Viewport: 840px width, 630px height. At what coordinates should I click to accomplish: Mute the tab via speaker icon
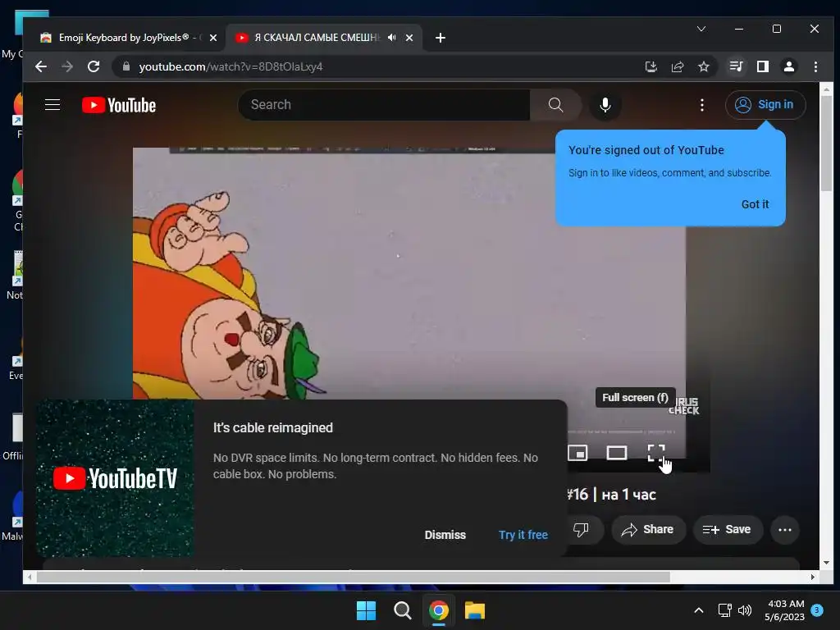pos(392,38)
